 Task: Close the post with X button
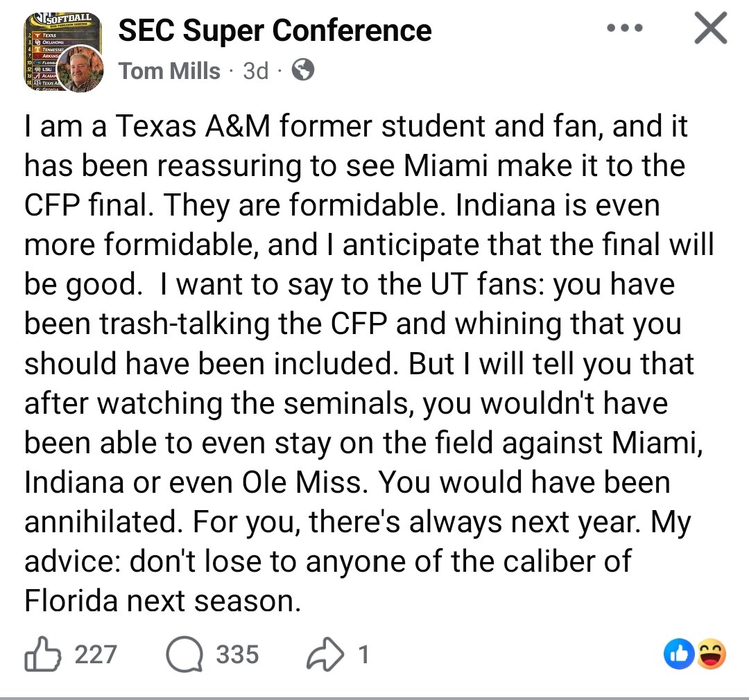[710, 29]
